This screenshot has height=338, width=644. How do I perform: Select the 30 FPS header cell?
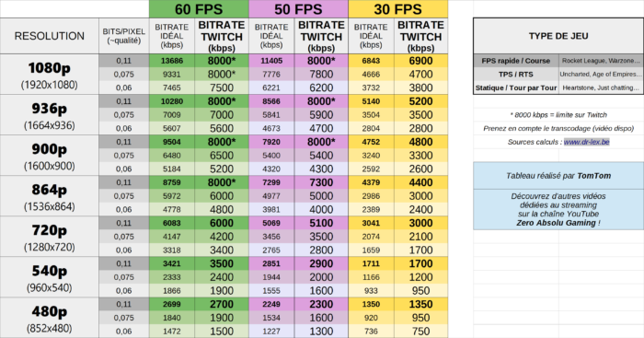click(x=398, y=9)
